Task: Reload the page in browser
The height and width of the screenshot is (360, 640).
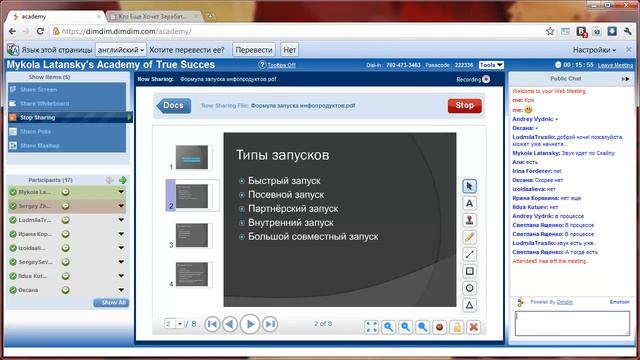Action: (x=40, y=31)
